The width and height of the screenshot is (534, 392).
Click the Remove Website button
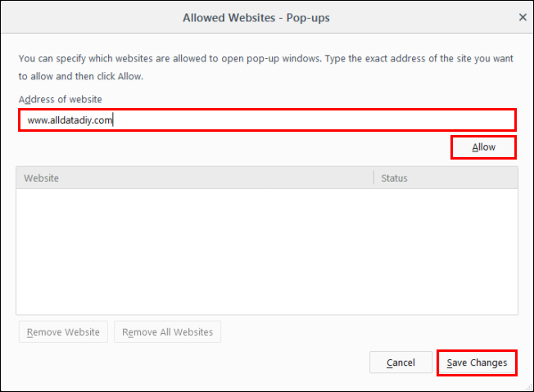63,331
